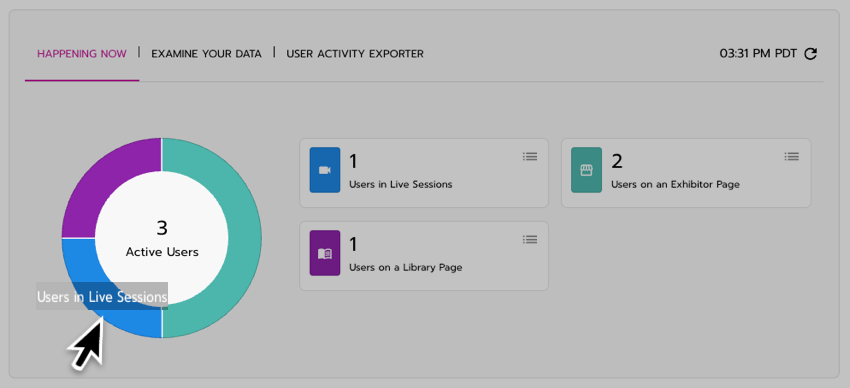The height and width of the screenshot is (388, 850).
Task: Click the Users in Live Sessions tooltip
Action: pyautogui.click(x=102, y=296)
